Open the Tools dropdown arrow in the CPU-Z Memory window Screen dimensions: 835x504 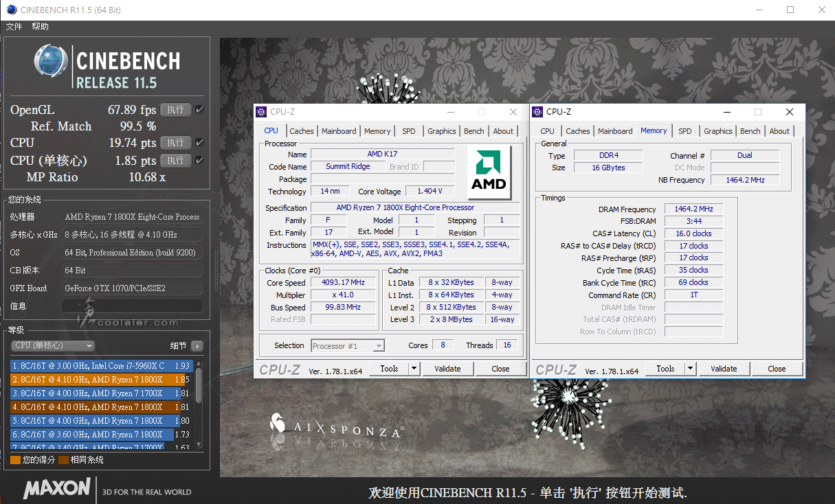[690, 369]
